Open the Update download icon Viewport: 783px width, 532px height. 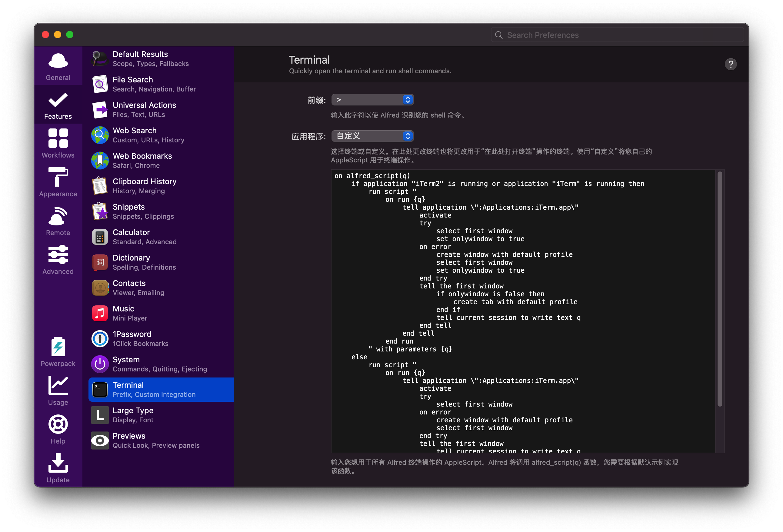coord(58,463)
